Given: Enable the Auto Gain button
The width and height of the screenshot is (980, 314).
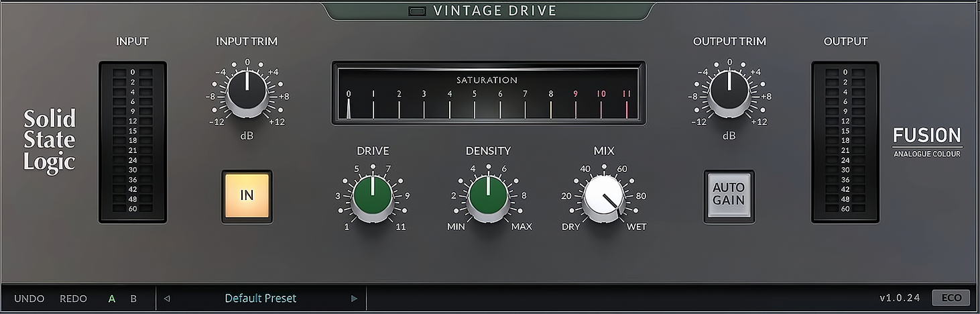Looking at the screenshot, I should tap(729, 196).
